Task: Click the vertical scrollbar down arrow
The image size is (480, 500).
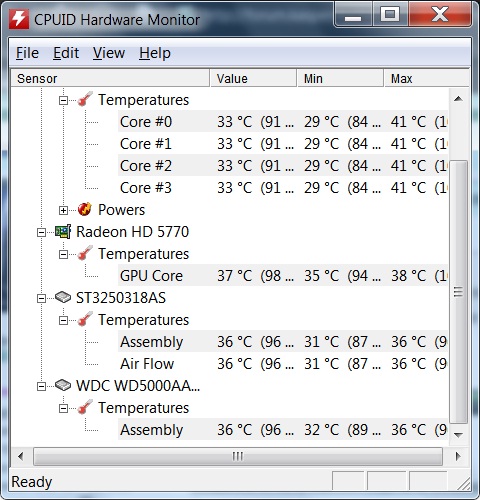Action: [458, 435]
